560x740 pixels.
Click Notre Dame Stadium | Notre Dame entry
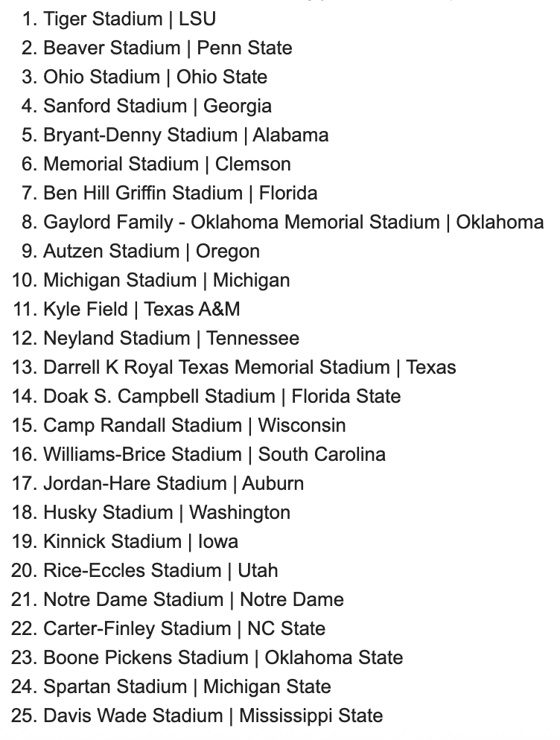click(194, 600)
